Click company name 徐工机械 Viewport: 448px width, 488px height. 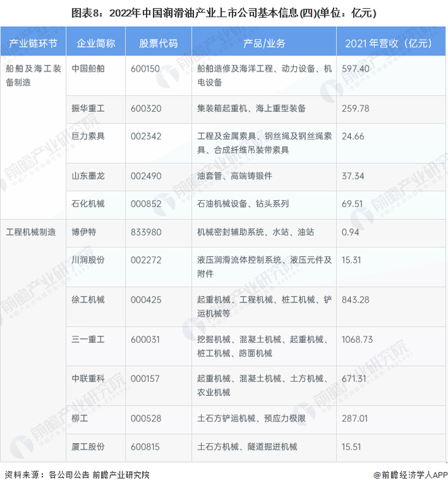tap(88, 299)
